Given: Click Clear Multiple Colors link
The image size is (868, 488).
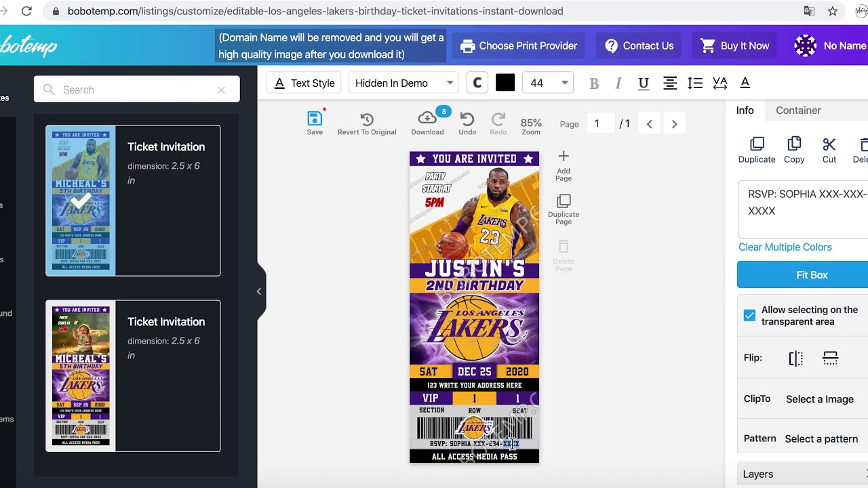Looking at the screenshot, I should [785, 247].
